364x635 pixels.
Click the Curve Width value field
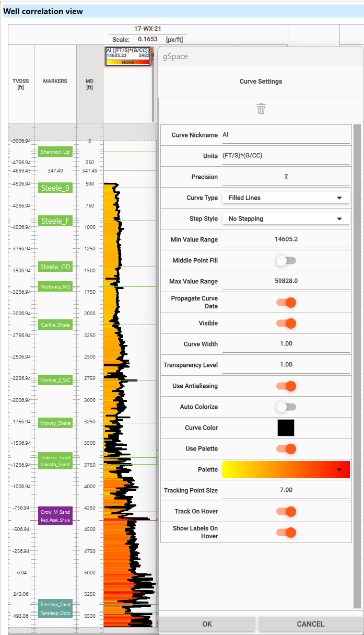[286, 344]
